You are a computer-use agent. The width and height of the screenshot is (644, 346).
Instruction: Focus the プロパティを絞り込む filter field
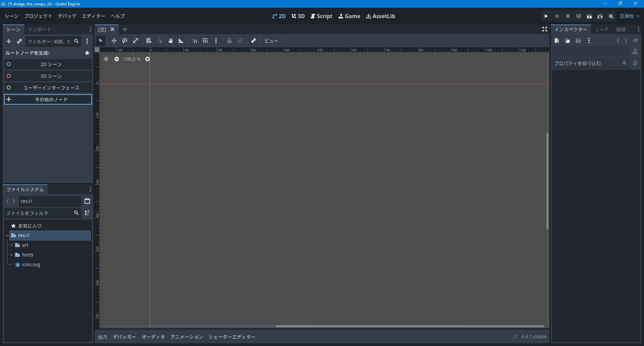590,63
